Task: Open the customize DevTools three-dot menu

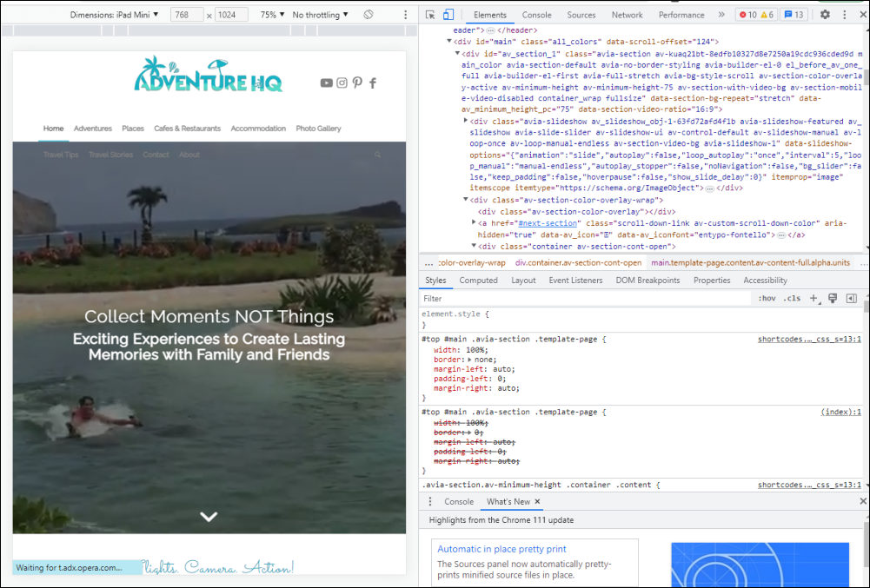Action: pyautogui.click(x=843, y=14)
